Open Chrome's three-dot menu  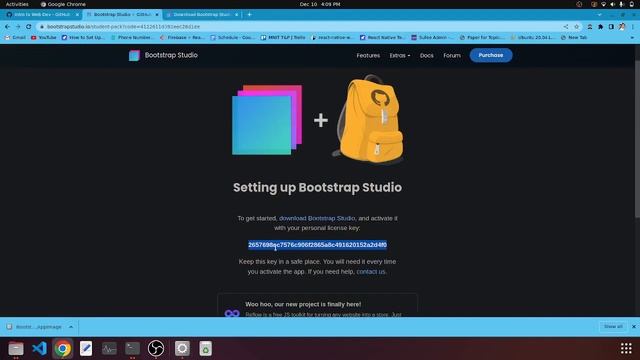coord(633,27)
